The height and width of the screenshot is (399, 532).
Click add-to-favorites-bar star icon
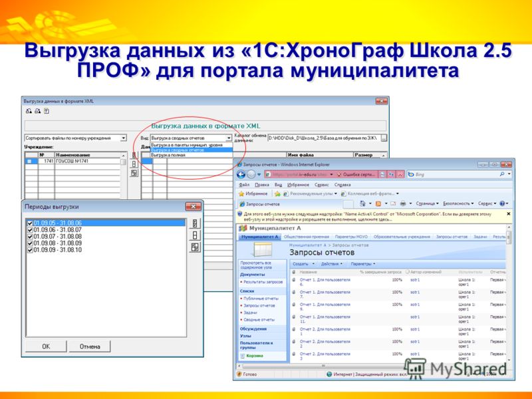277,194
